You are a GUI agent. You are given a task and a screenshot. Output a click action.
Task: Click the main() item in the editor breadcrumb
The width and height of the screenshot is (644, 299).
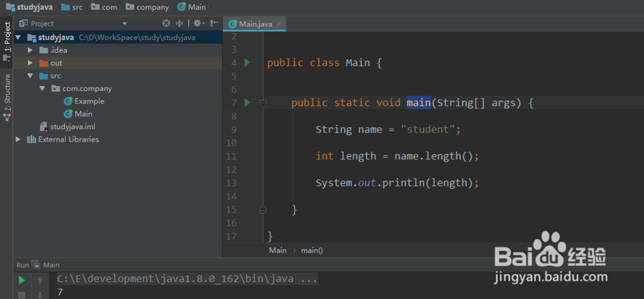click(312, 250)
